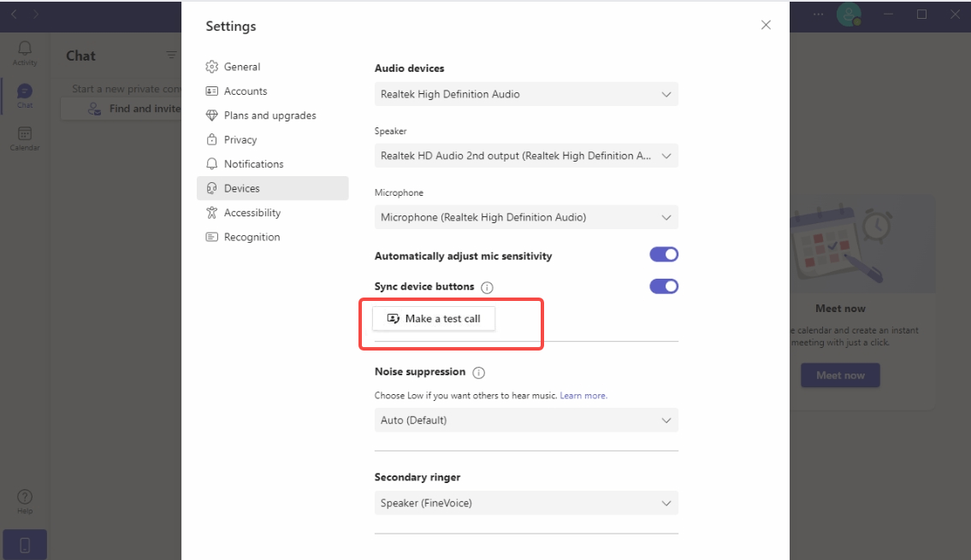Click the mobile app icon below Help
This screenshot has height=560, width=971.
coord(24,544)
